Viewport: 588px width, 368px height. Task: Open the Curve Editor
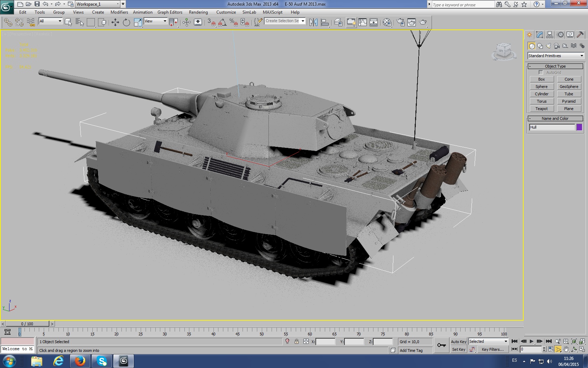click(x=363, y=22)
